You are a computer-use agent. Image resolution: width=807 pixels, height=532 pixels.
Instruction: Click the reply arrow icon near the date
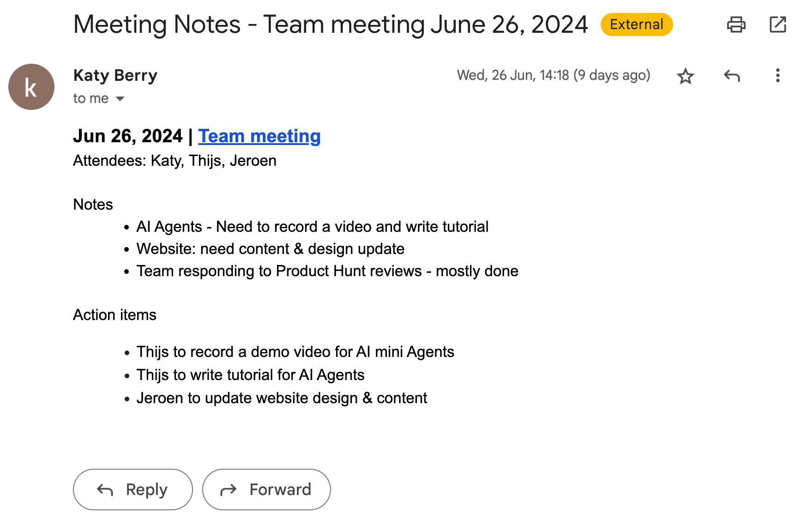pos(732,75)
